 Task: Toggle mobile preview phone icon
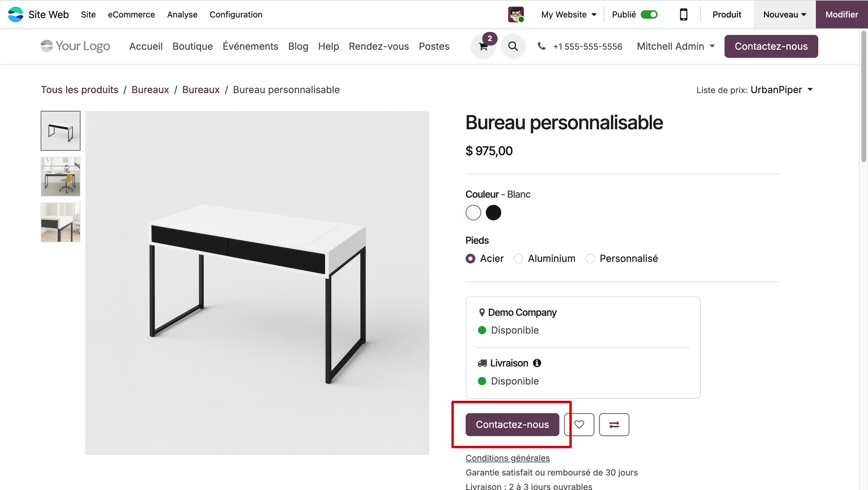[684, 14]
